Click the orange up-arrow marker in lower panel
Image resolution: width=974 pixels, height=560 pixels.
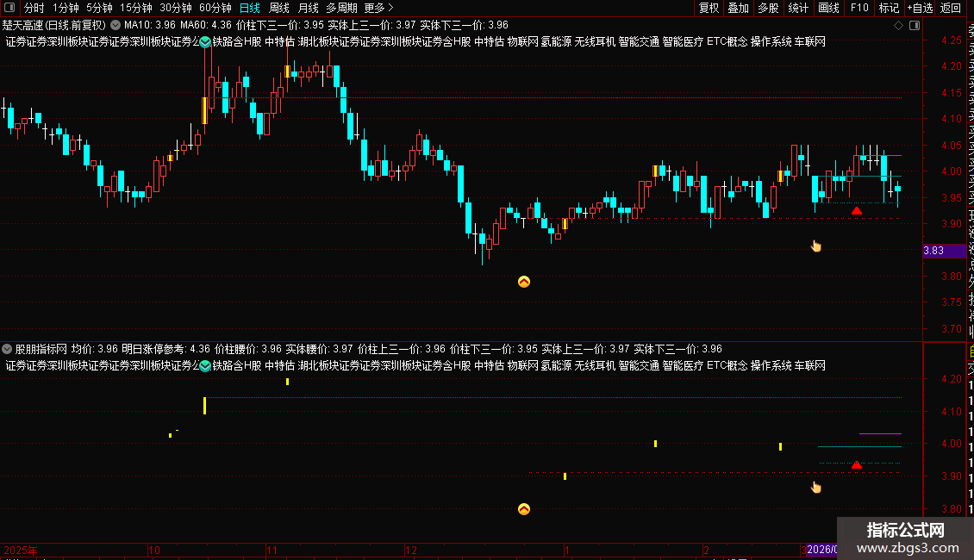[x=524, y=509]
